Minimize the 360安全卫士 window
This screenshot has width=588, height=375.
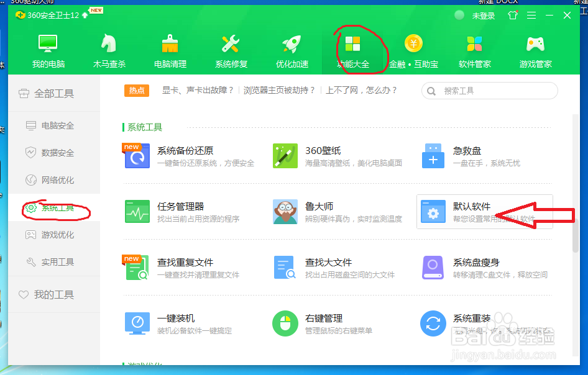pyautogui.click(x=549, y=16)
